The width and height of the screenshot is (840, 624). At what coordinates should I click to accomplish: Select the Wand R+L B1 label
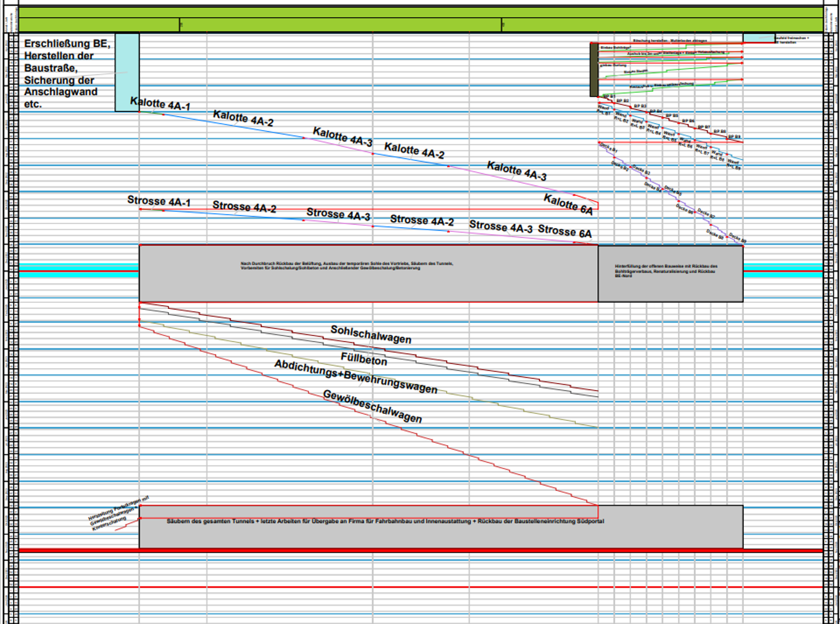(x=603, y=110)
